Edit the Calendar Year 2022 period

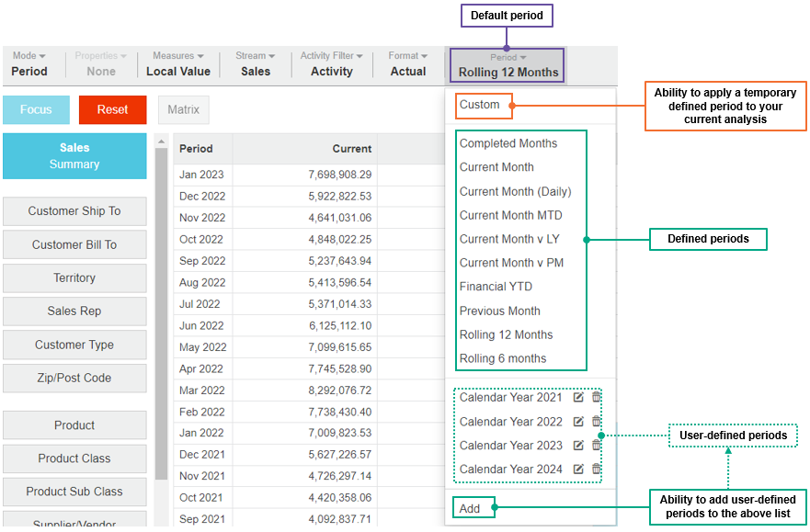click(x=578, y=422)
